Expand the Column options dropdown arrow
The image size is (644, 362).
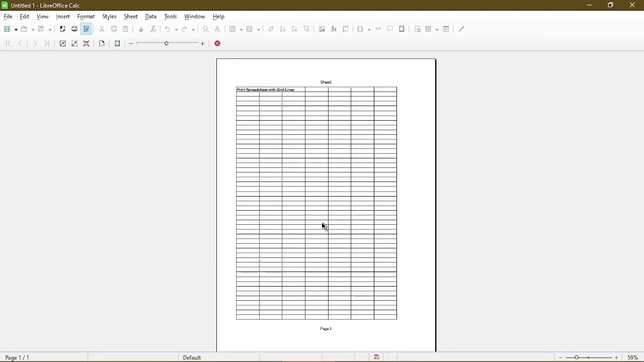(x=259, y=30)
